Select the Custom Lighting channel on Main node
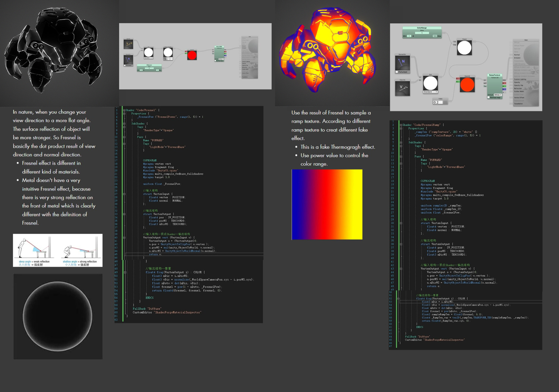559x392 pixels. tap(520, 79)
